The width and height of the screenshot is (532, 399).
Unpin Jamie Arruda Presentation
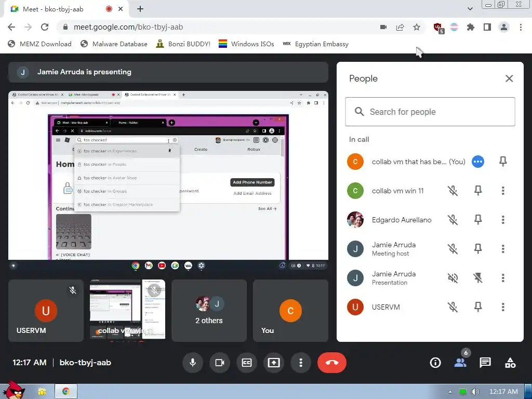pos(478,278)
